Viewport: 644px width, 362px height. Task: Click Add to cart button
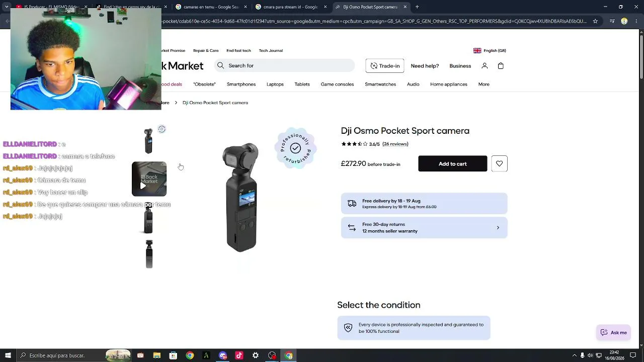[x=452, y=164]
